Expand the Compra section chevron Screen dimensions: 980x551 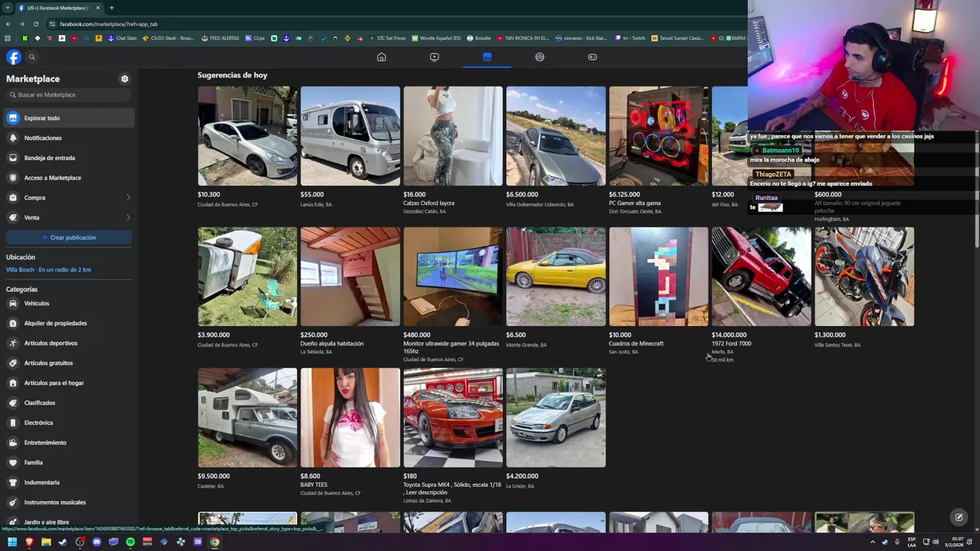pyautogui.click(x=128, y=197)
